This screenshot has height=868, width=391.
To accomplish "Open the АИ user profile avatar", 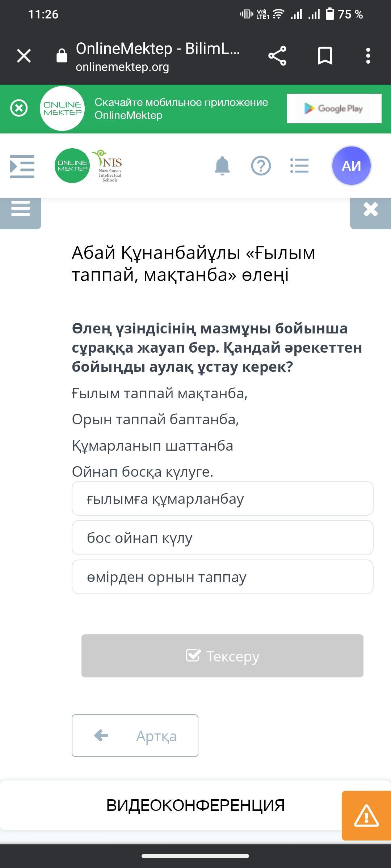I will point(351,166).
